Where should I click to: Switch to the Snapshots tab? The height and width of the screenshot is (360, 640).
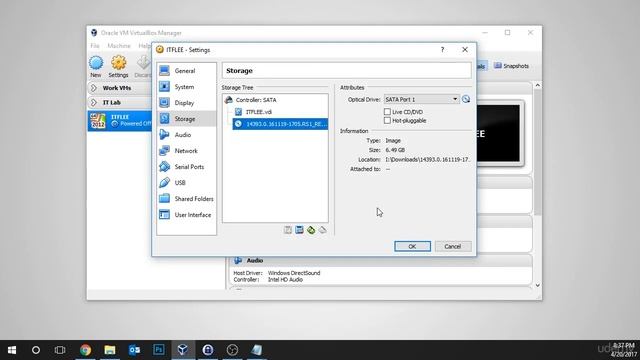511,66
